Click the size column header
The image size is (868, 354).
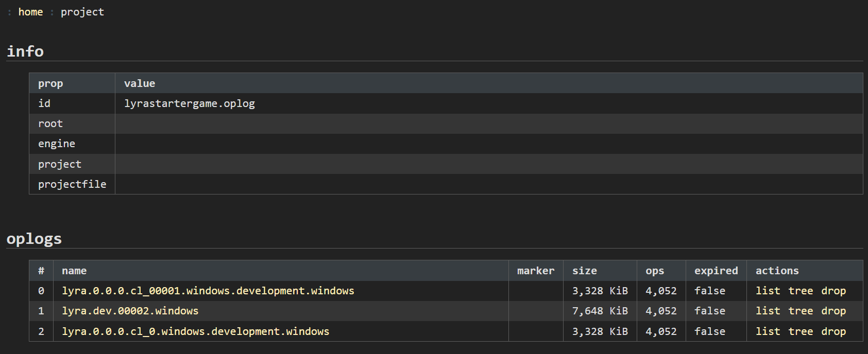pyautogui.click(x=584, y=271)
